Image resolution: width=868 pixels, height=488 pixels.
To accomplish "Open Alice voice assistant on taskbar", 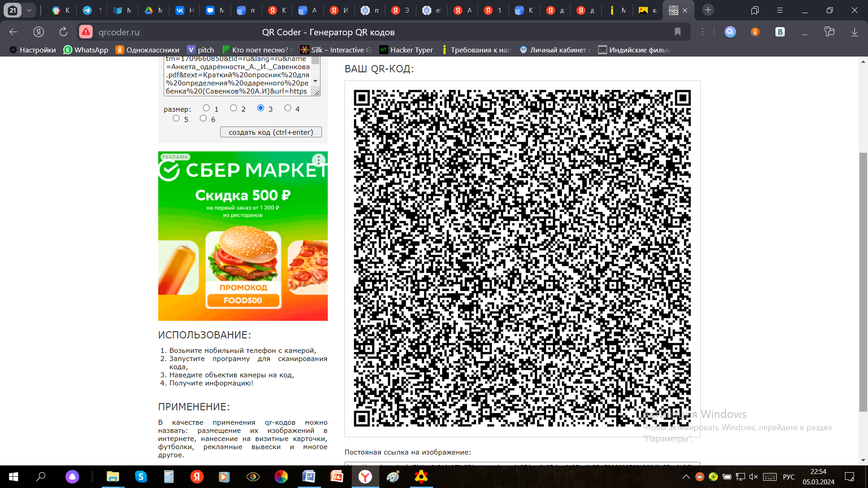I will 72,477.
